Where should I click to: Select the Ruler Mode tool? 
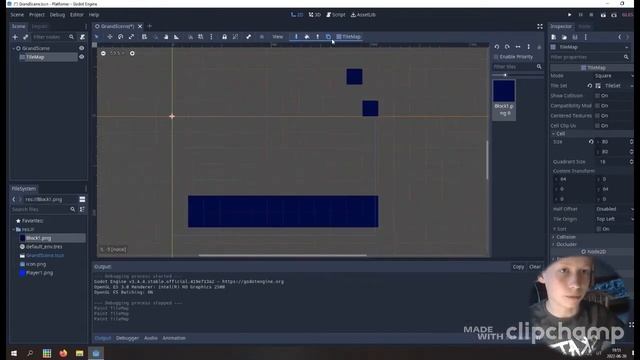(176, 37)
